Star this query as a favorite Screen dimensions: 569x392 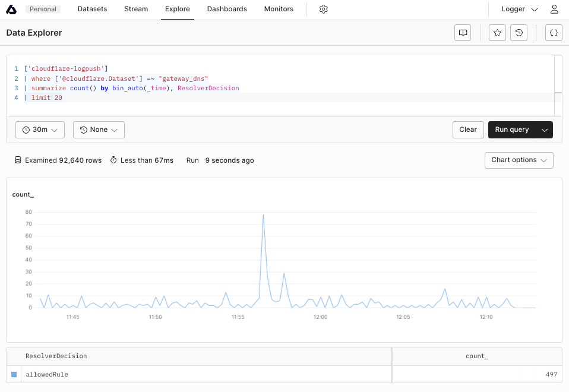[x=497, y=33]
